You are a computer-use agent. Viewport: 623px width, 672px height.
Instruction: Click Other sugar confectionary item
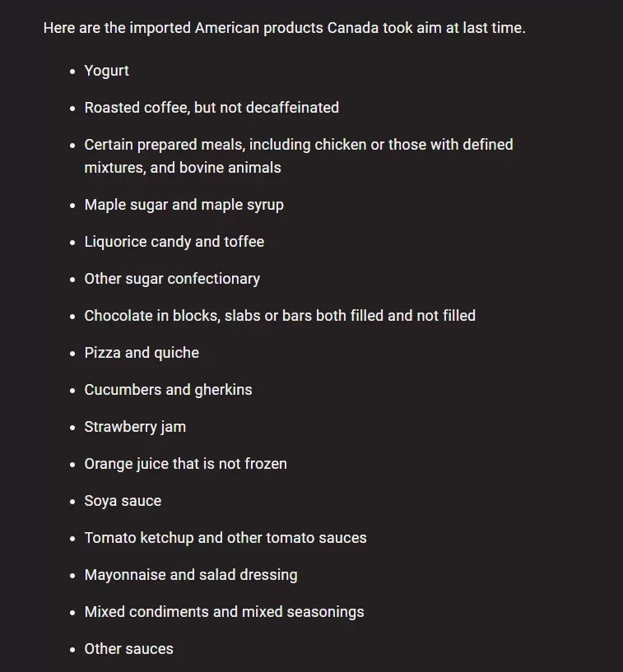click(x=172, y=279)
